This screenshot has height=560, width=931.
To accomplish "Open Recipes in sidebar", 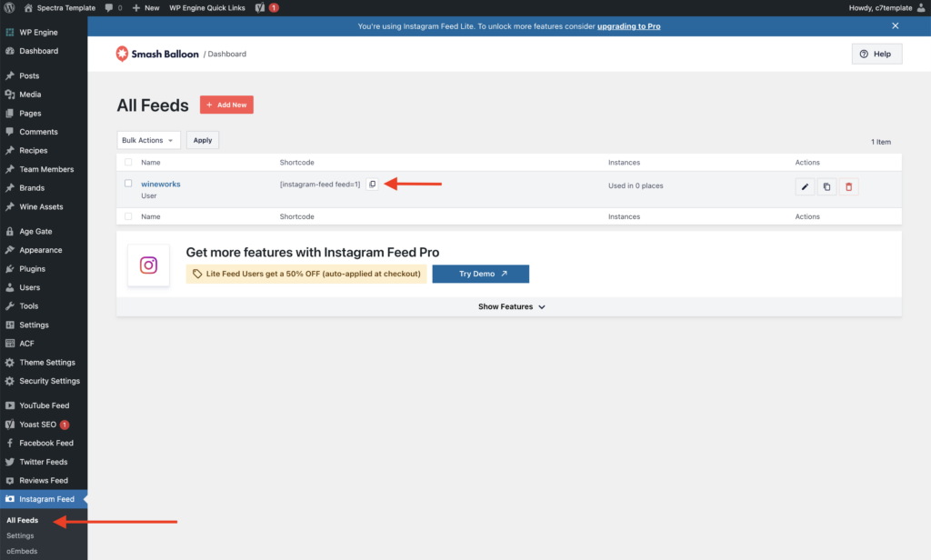I will point(44,151).
